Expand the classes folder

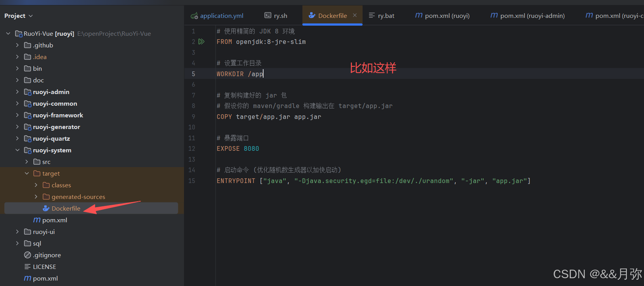tap(36, 185)
